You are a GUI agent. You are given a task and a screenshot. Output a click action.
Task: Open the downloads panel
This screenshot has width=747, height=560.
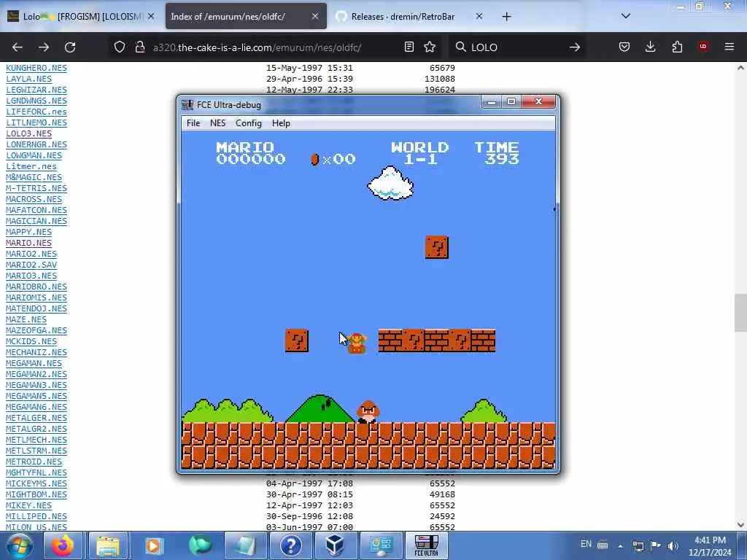pyautogui.click(x=650, y=47)
